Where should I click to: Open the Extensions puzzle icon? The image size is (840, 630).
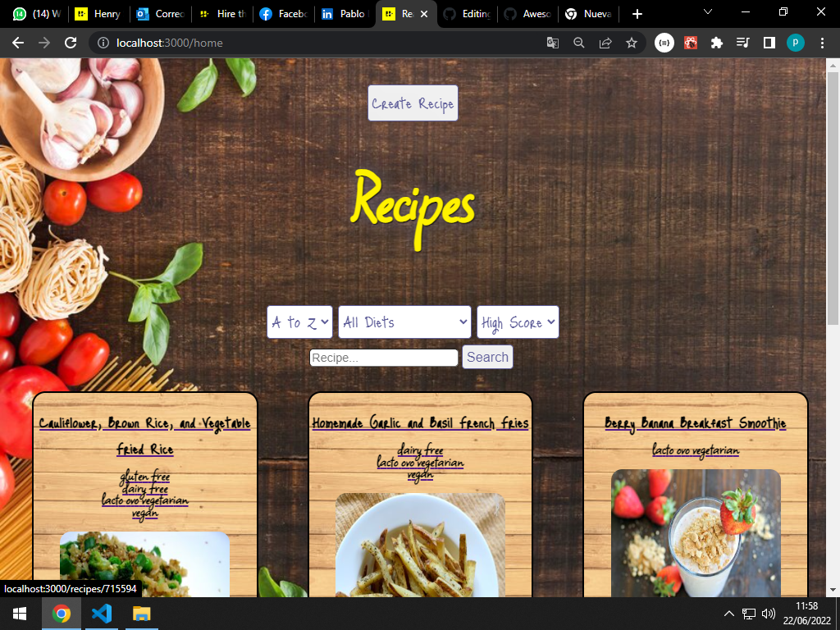(717, 43)
